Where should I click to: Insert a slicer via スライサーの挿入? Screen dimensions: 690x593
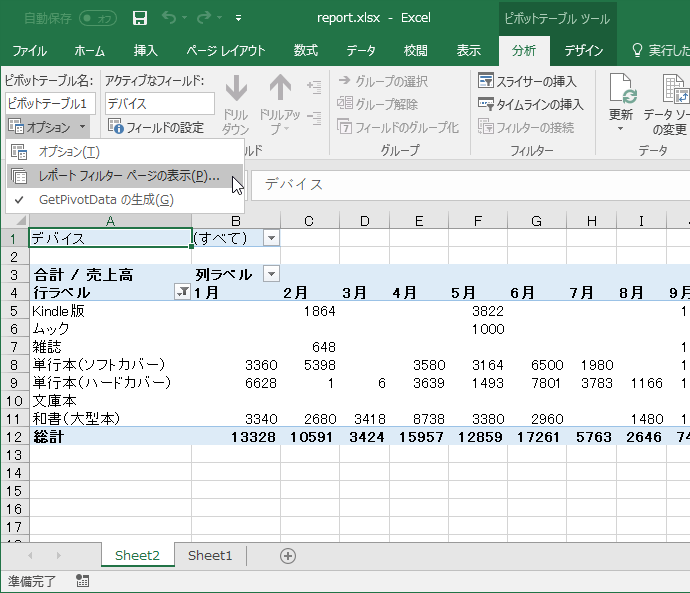coord(527,81)
